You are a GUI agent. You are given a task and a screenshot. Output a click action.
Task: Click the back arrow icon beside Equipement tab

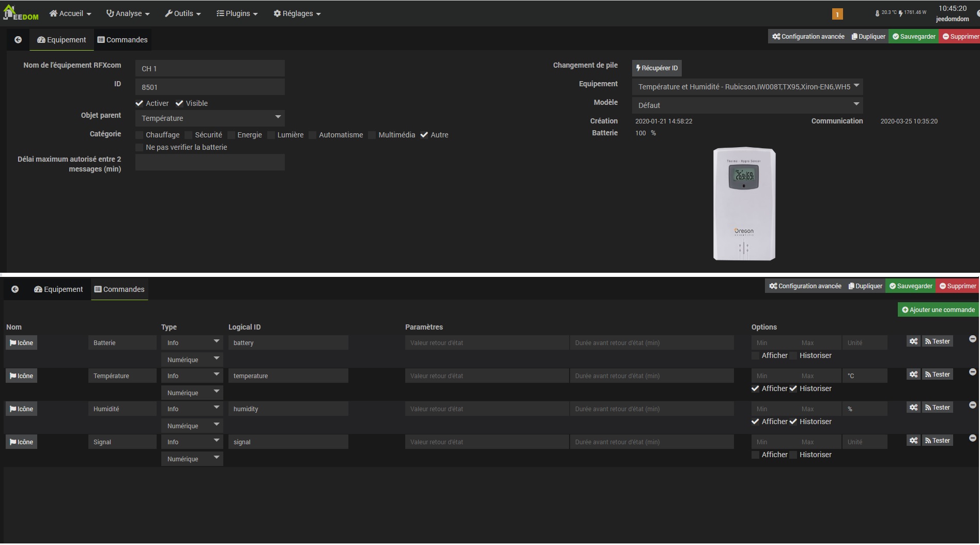click(18, 40)
